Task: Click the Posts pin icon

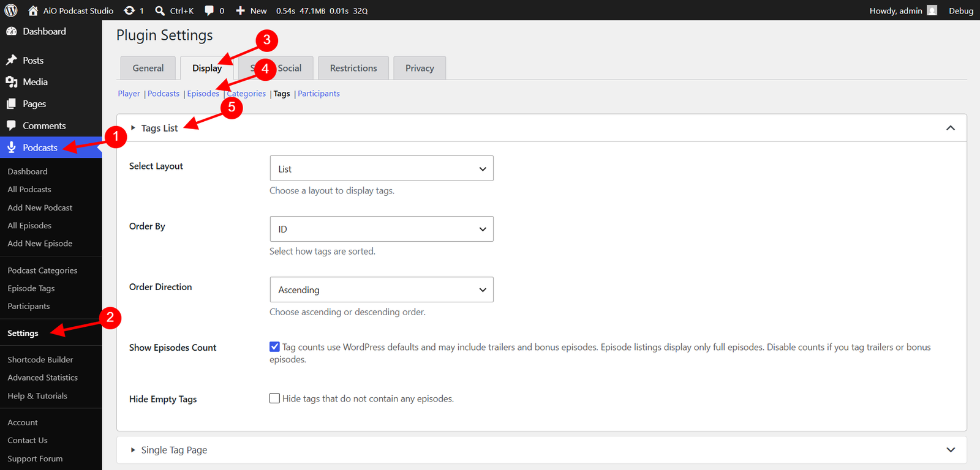Action: [11, 60]
